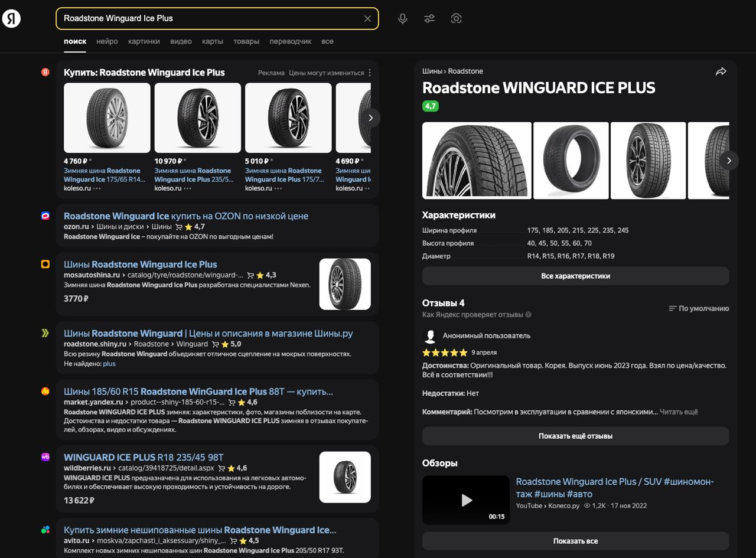Screen dimensions: 756x558
Task: Click 'Отзывы 4' heading
Action: coord(444,303)
